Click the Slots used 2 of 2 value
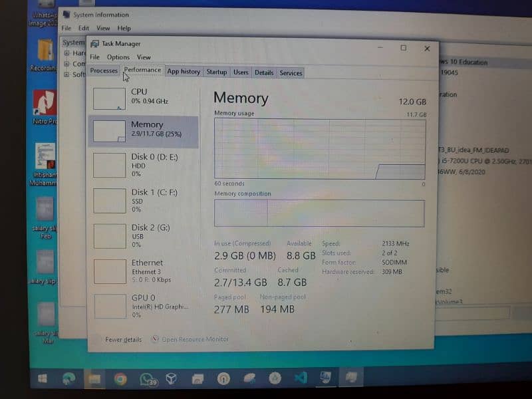Screen dimensions: 532x399 click(390, 253)
